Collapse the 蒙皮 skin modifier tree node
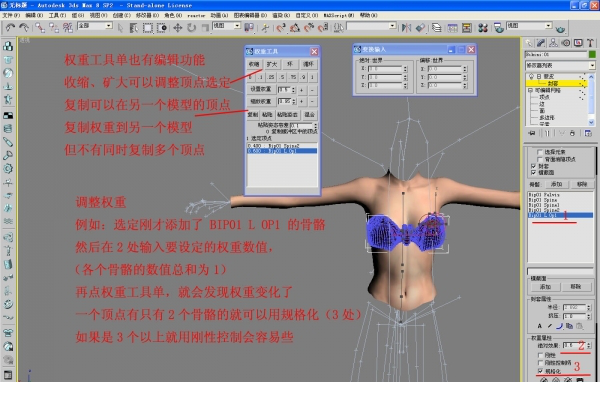The width and height of the screenshot is (600, 397). (x=538, y=77)
